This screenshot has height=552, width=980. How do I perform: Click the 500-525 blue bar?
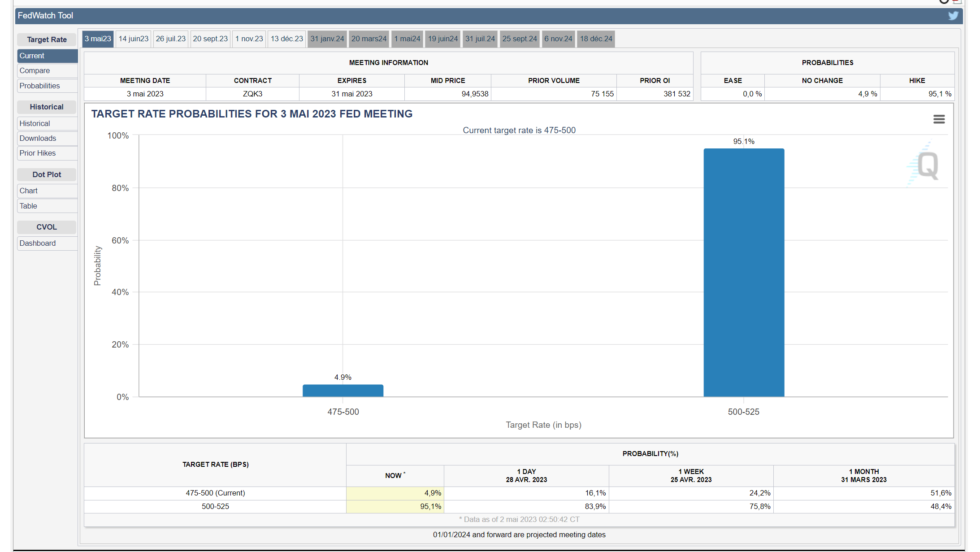pos(743,273)
